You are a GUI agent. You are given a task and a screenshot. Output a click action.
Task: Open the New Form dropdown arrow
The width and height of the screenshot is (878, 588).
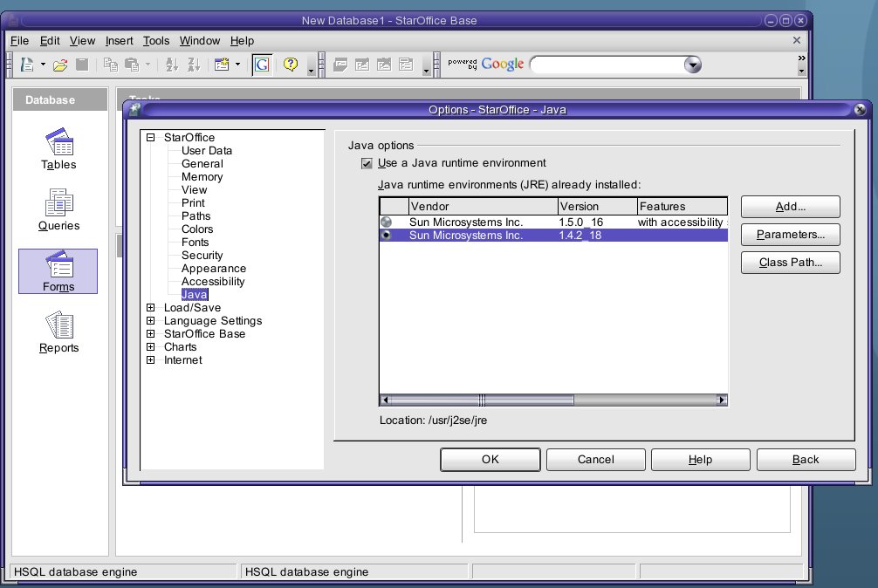tap(237, 65)
